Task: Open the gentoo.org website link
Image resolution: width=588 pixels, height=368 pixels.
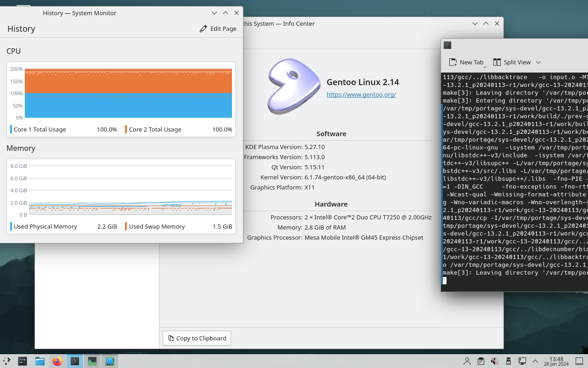Action: [x=361, y=94]
